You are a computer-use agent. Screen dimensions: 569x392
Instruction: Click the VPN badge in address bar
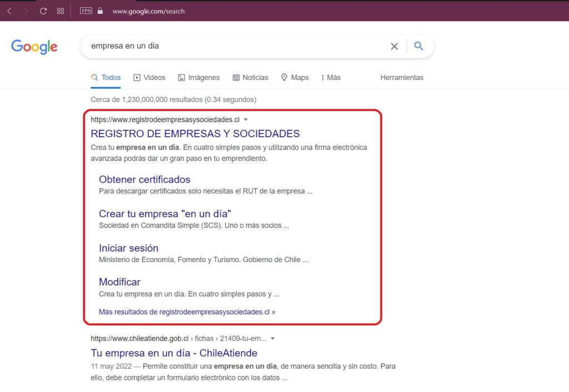pos(86,11)
